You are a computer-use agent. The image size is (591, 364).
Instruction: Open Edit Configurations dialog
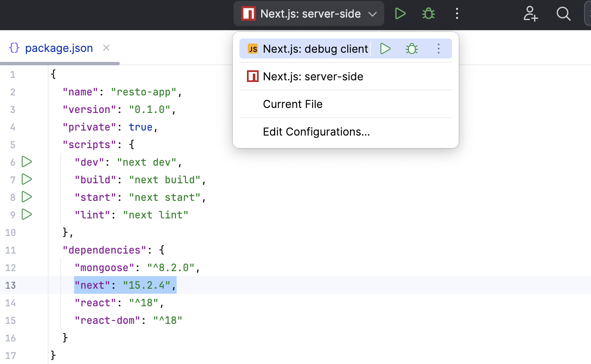[316, 131]
